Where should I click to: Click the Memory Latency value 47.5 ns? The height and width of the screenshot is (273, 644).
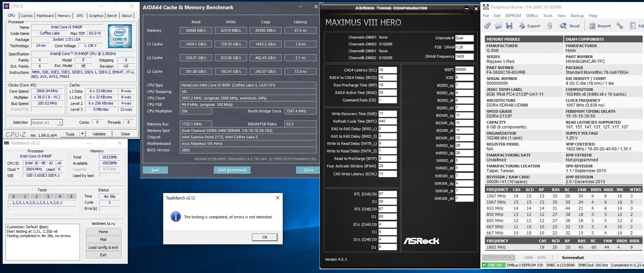pyautogui.click(x=300, y=30)
